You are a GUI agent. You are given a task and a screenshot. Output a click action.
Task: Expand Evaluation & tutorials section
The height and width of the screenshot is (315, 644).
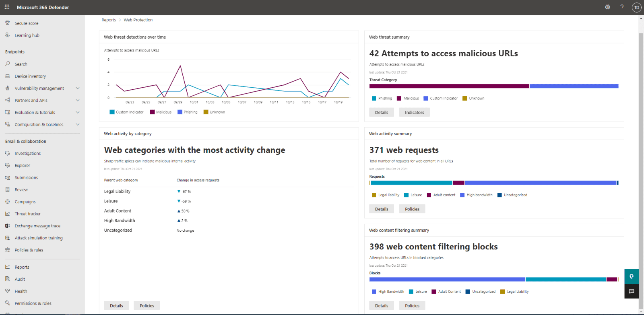click(42, 112)
